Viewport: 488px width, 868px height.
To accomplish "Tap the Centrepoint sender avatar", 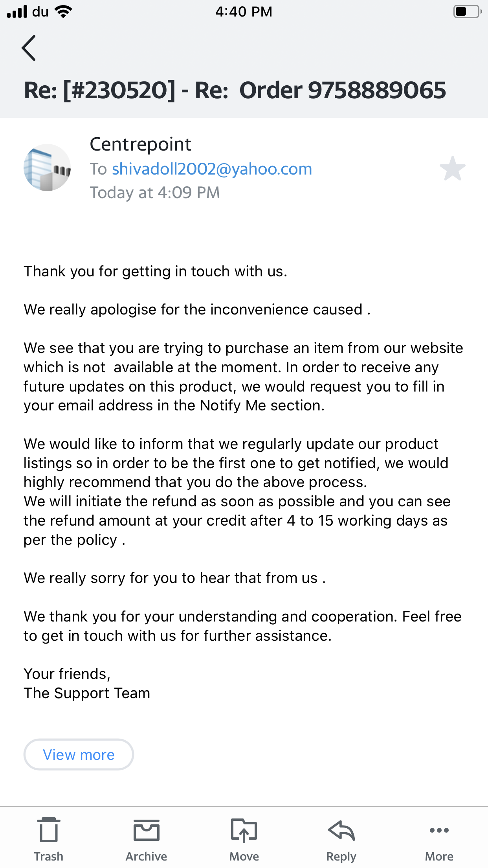I will pos(47,167).
